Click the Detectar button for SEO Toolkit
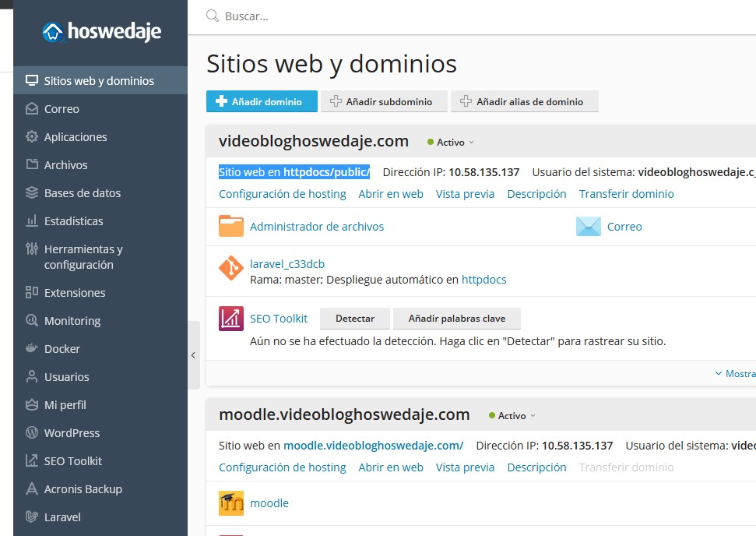The width and height of the screenshot is (756, 536). pos(355,319)
